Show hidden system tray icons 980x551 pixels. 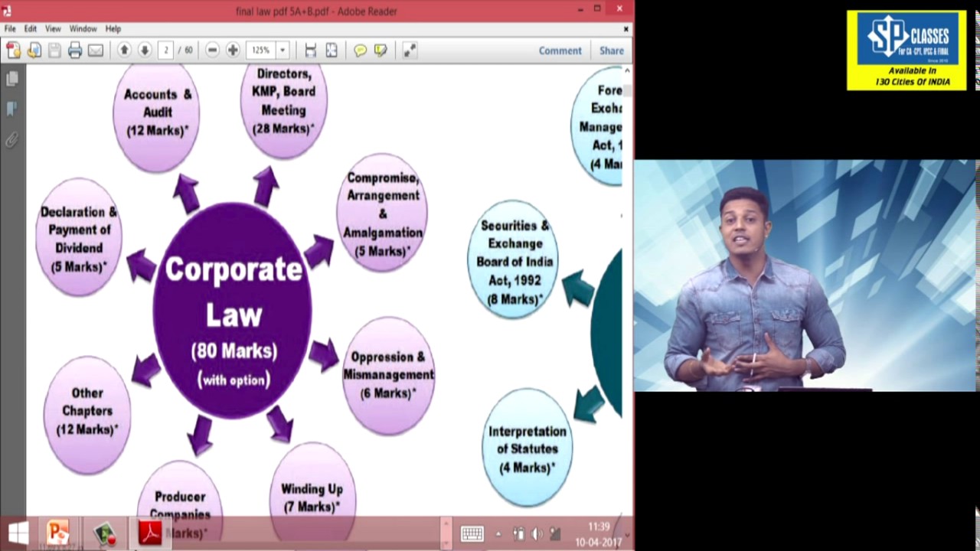(x=498, y=534)
